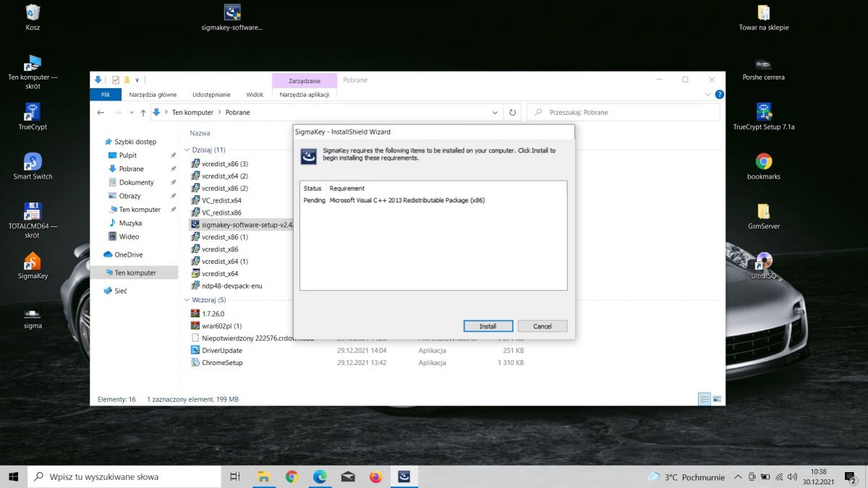Screen dimensions: 868x488
Task: Open the Plik tab in Explorer
Action: pos(106,94)
